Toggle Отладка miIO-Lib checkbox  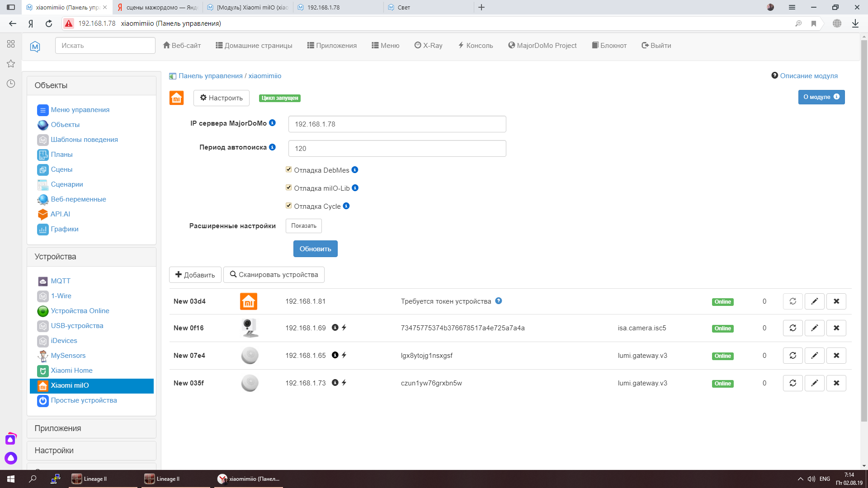pyautogui.click(x=288, y=188)
